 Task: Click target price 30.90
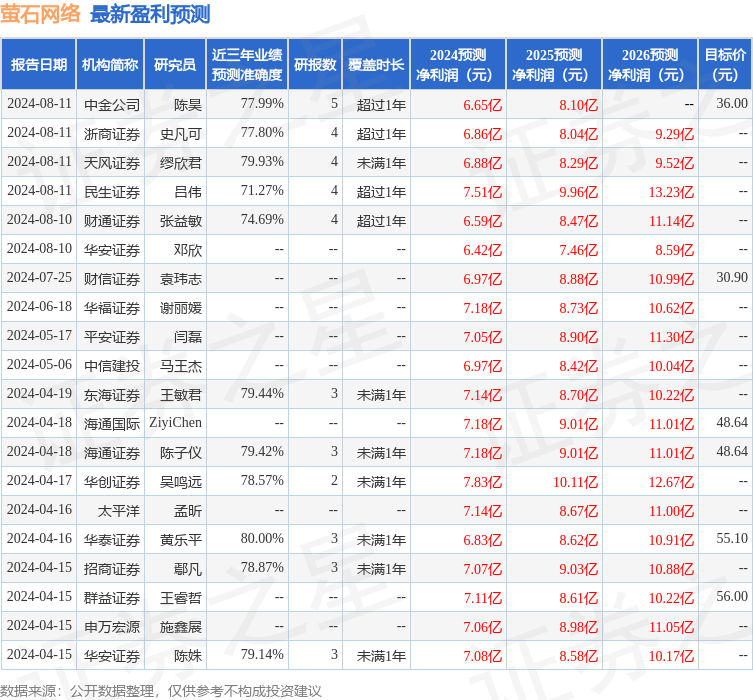point(732,278)
